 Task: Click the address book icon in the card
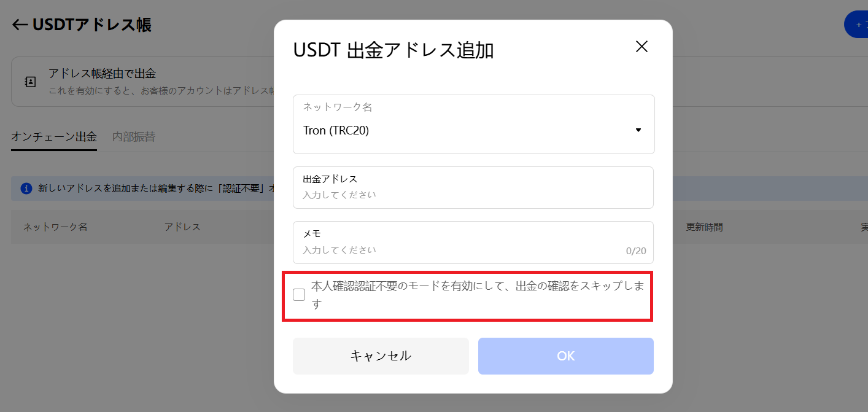30,82
